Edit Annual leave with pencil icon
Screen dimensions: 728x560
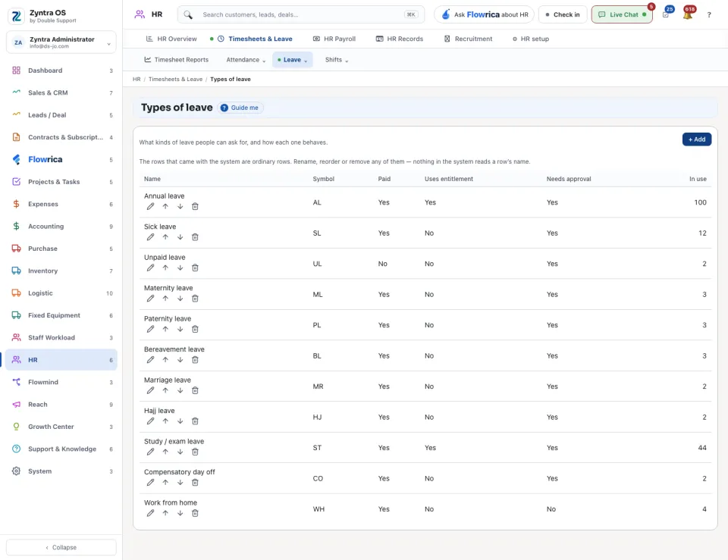[150, 206]
